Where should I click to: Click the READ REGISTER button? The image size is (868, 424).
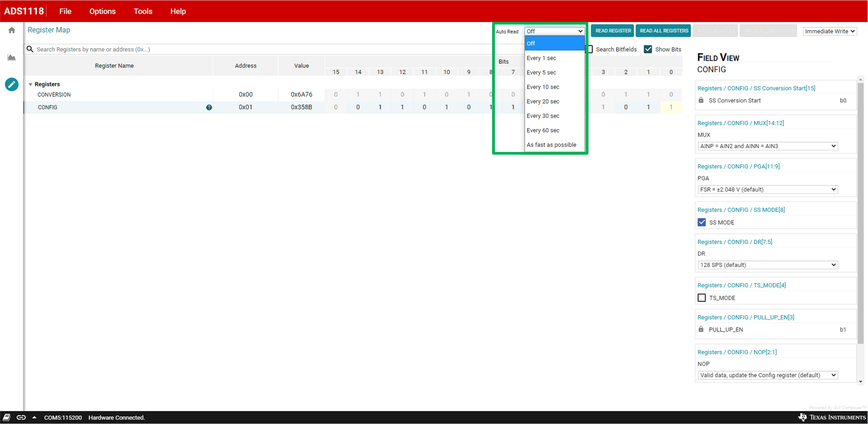(613, 31)
